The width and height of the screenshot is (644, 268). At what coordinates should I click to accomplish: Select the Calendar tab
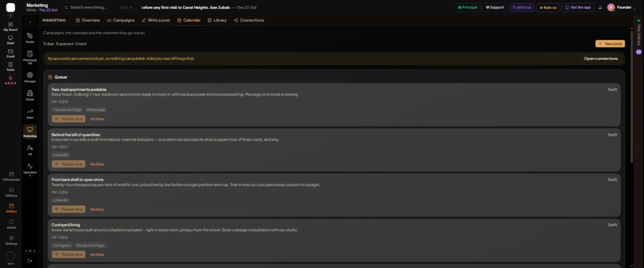189,20
